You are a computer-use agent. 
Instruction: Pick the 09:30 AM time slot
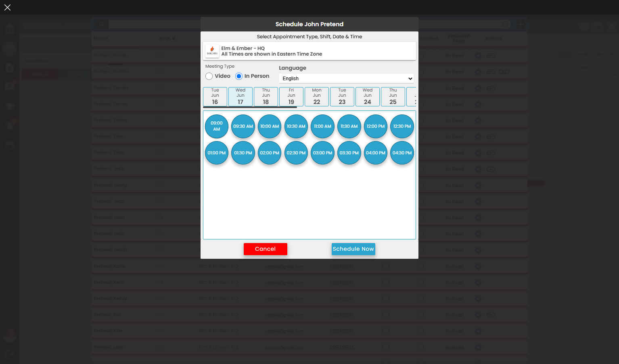(x=243, y=126)
